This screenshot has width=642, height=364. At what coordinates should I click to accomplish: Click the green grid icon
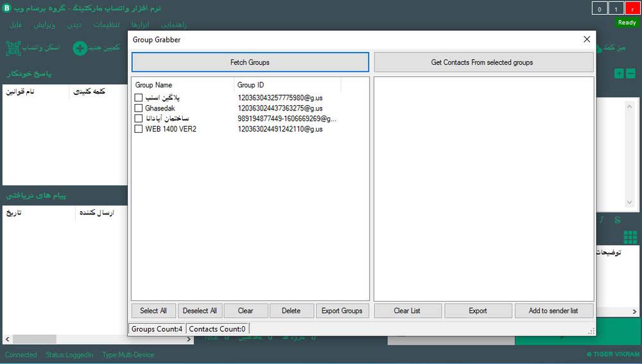pyautogui.click(x=630, y=237)
